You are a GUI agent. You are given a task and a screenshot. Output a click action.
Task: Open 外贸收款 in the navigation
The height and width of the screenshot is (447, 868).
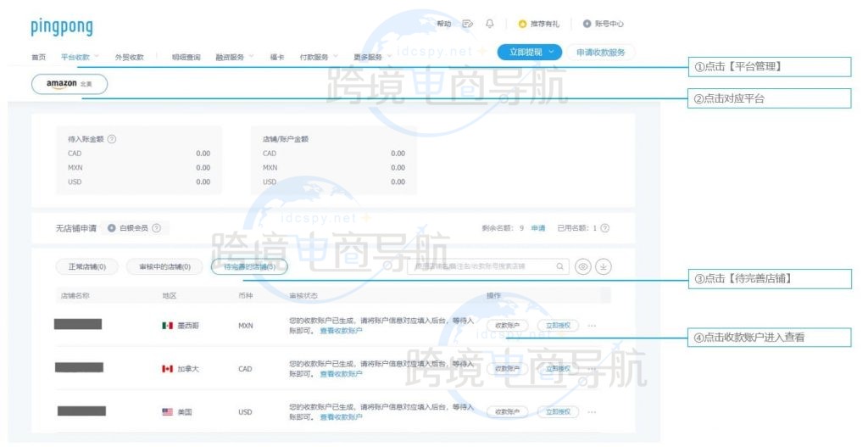(x=130, y=57)
